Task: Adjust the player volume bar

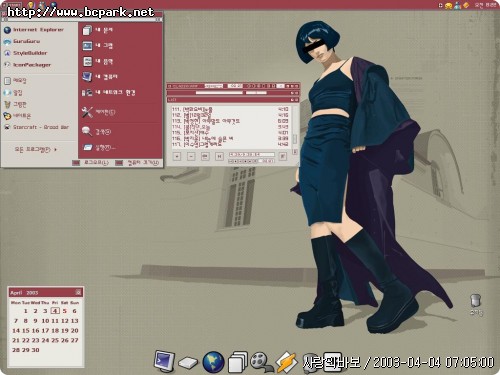Action: pyautogui.click(x=256, y=93)
